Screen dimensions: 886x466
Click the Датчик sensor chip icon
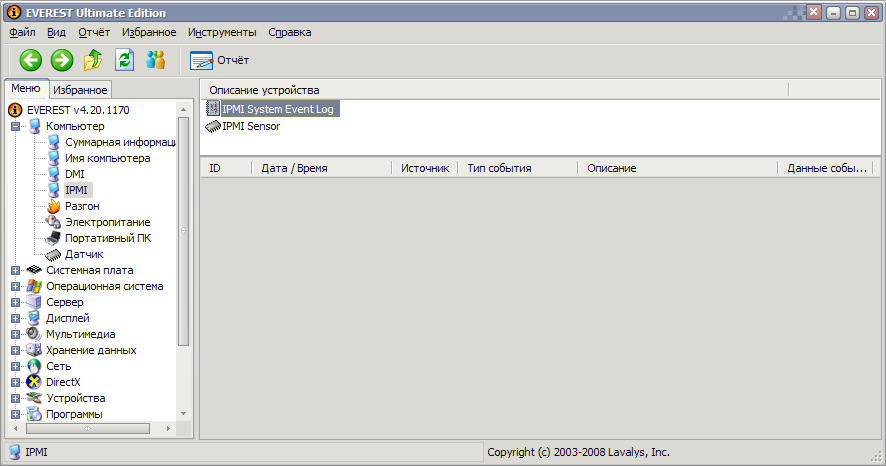click(53, 254)
